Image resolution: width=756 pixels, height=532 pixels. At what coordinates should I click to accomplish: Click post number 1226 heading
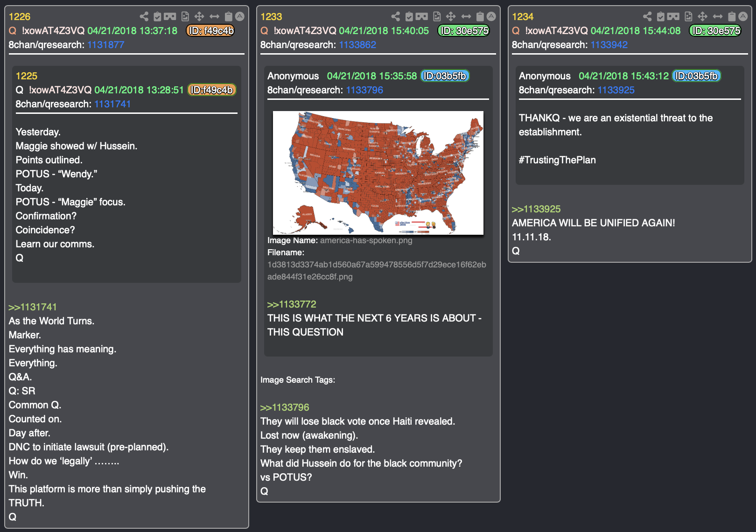[x=20, y=17]
